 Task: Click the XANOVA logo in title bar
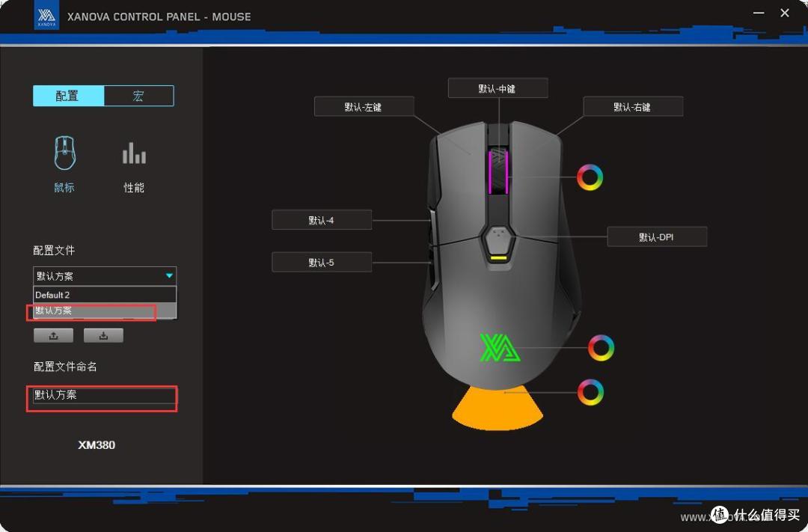coord(46,16)
